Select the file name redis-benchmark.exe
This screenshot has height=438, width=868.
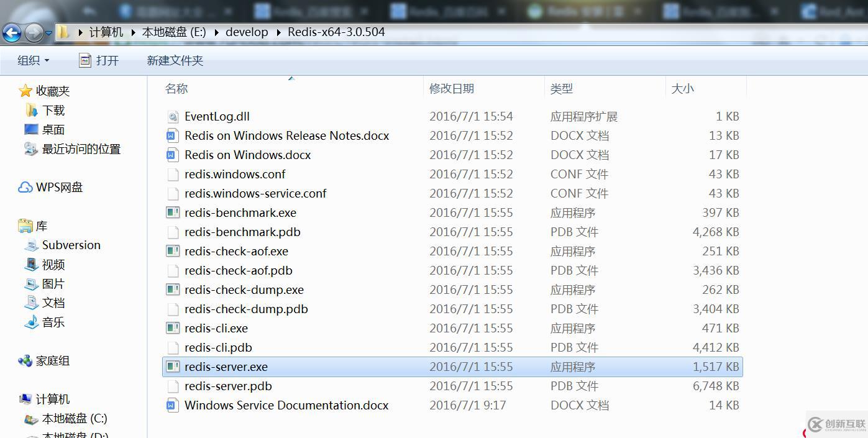240,212
